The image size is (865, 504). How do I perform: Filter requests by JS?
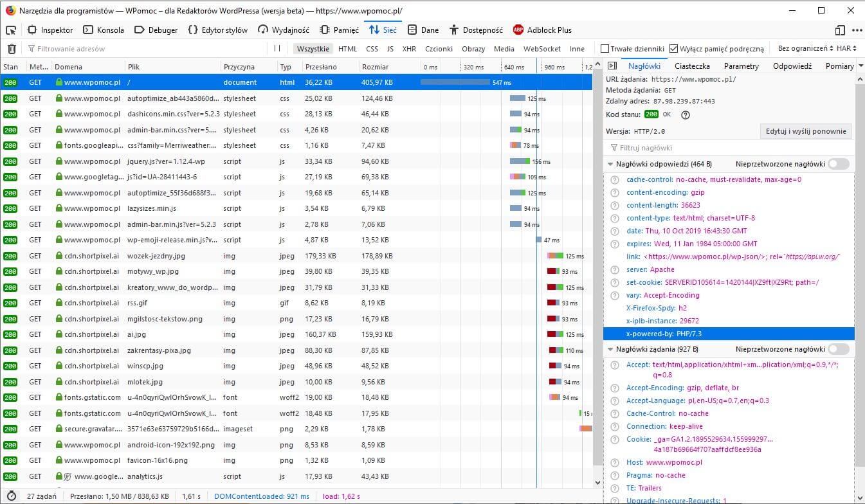(x=390, y=49)
